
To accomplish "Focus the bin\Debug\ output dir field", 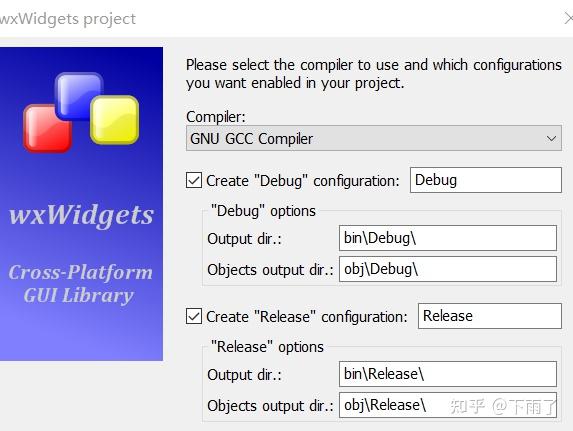I will coord(448,238).
